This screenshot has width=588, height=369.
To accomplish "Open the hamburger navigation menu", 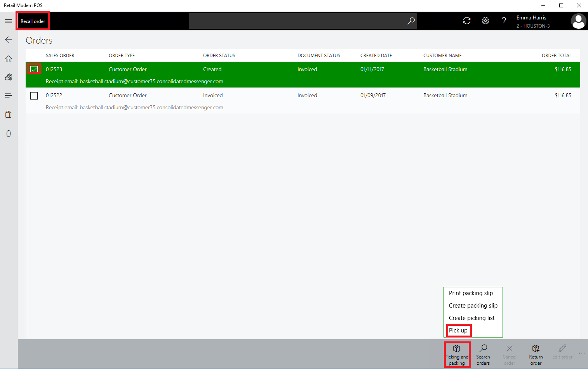I will pyautogui.click(x=9, y=21).
